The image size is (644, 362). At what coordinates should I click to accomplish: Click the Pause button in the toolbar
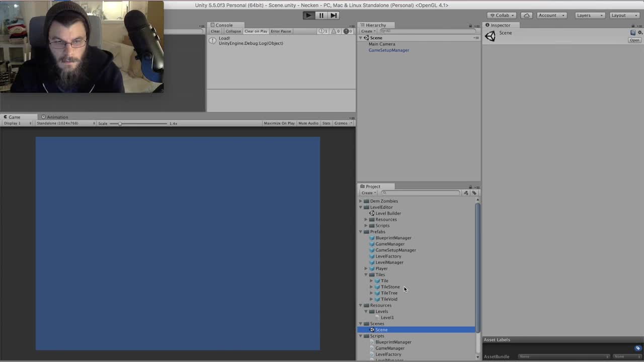pos(320,15)
